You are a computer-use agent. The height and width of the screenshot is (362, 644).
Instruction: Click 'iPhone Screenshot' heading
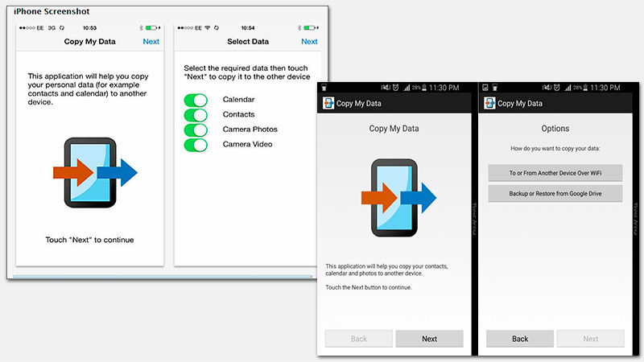(52, 11)
